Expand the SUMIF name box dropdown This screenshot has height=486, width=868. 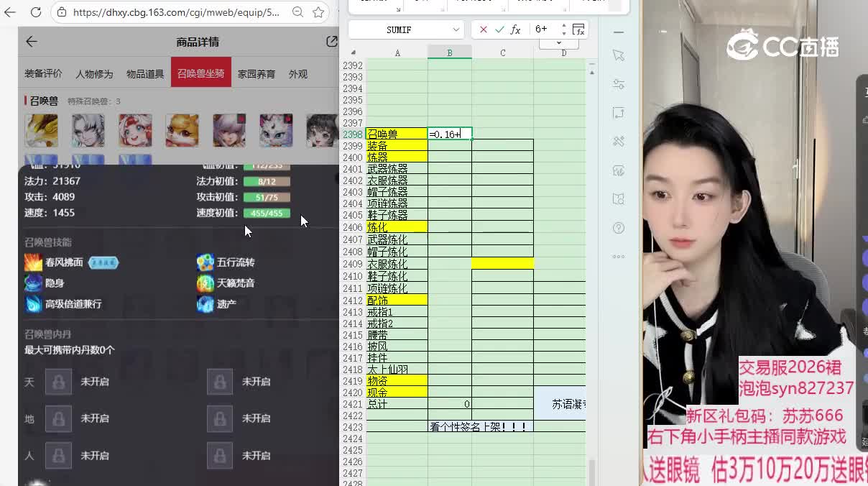[456, 29]
